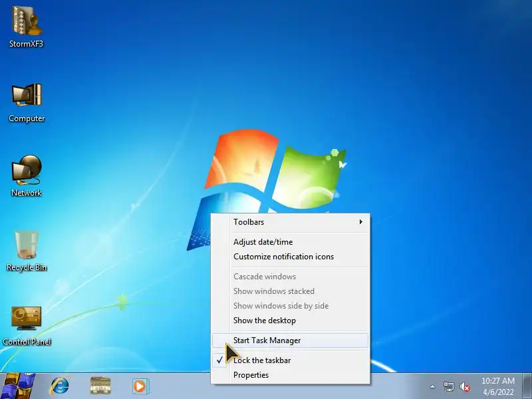Select the Network desktop icon
Screen dimensions: 532x399
tap(27, 176)
